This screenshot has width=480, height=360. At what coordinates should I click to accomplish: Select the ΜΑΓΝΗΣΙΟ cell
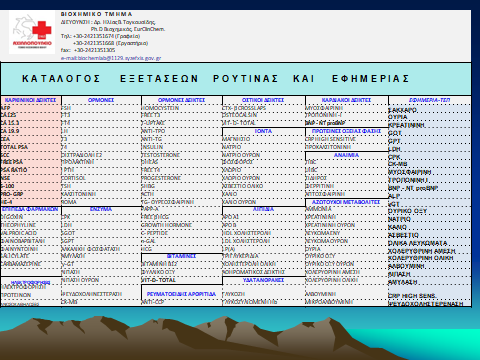(x=236, y=139)
